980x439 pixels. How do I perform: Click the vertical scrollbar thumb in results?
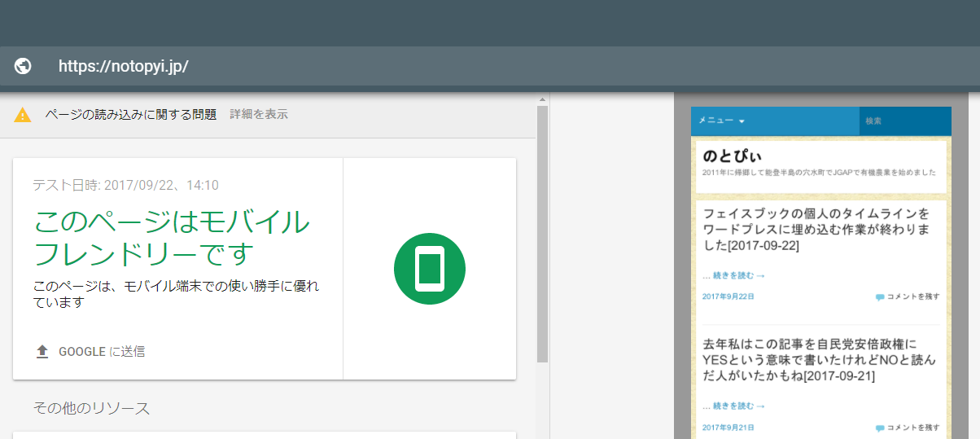point(542,232)
